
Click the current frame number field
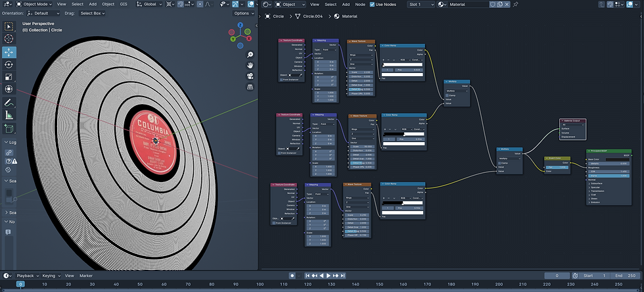pyautogui.click(x=557, y=276)
